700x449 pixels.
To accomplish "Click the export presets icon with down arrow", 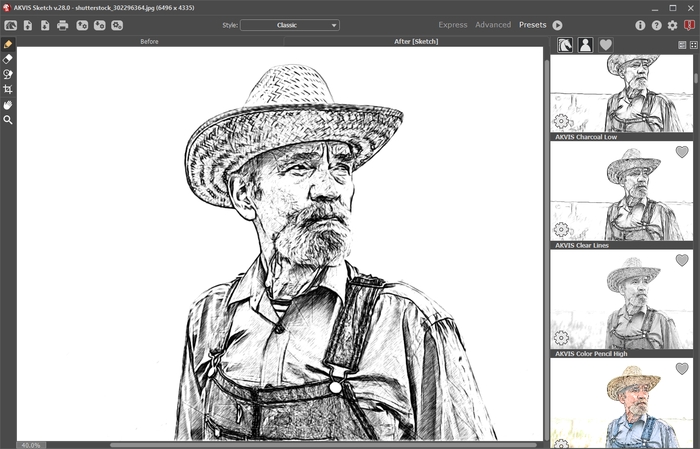I will (99, 25).
